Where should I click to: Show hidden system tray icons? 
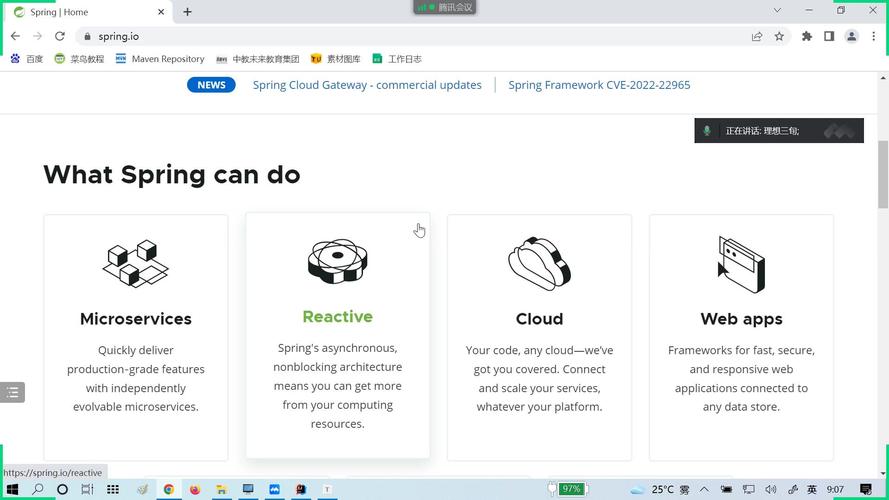704,489
